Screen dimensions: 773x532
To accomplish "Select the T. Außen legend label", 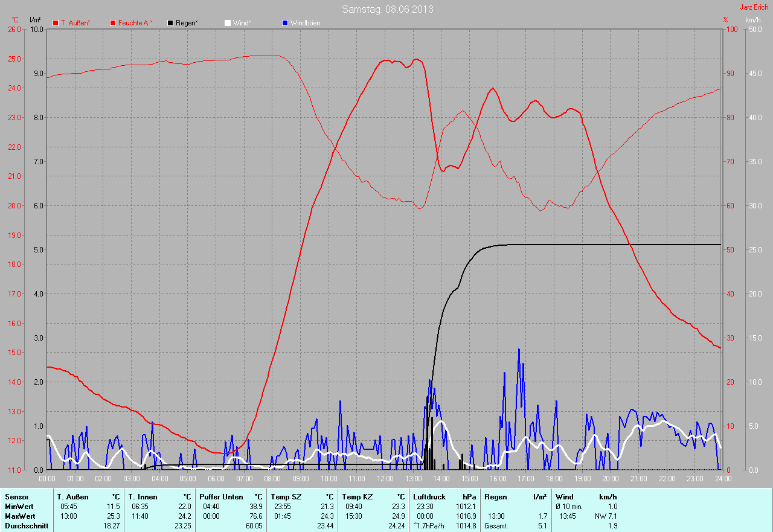I will tap(76, 23).
